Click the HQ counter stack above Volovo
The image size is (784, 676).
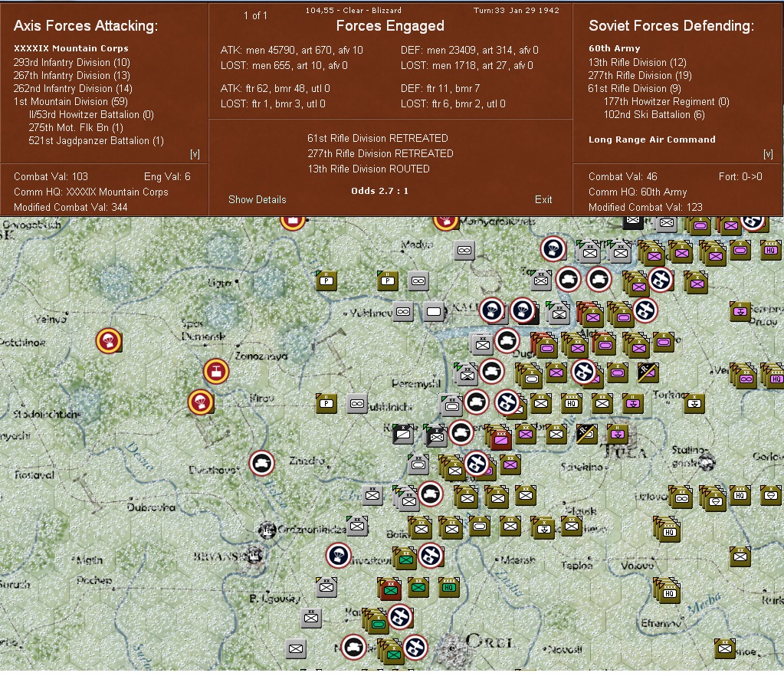[668, 530]
